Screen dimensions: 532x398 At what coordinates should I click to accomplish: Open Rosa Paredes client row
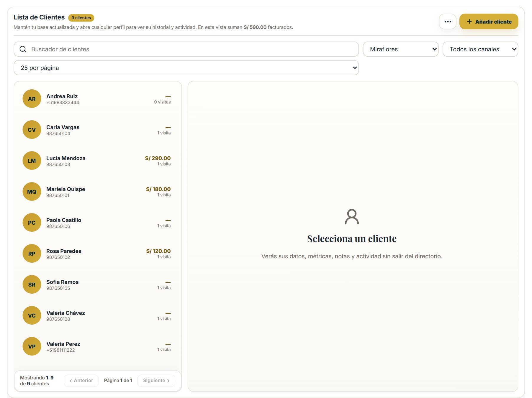[x=98, y=254]
